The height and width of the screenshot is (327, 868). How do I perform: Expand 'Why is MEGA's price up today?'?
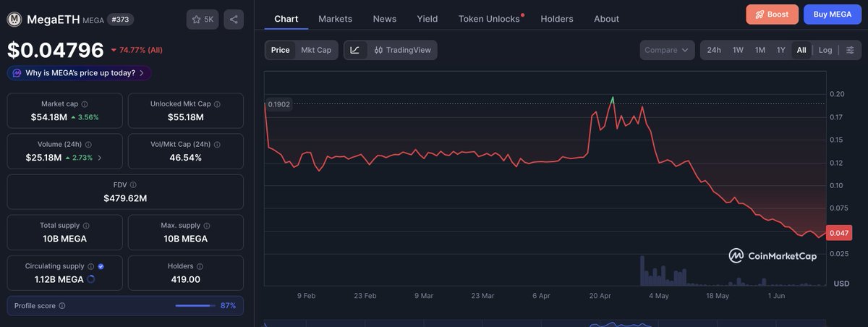pos(79,73)
